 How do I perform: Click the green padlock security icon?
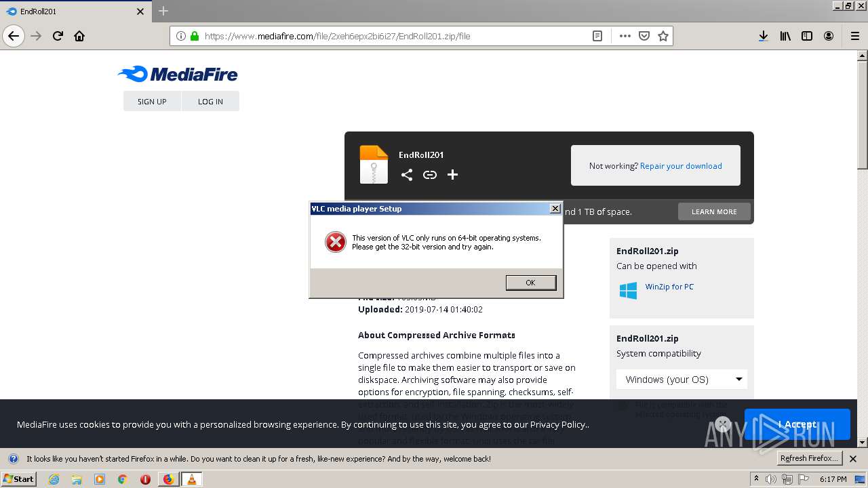click(x=195, y=36)
